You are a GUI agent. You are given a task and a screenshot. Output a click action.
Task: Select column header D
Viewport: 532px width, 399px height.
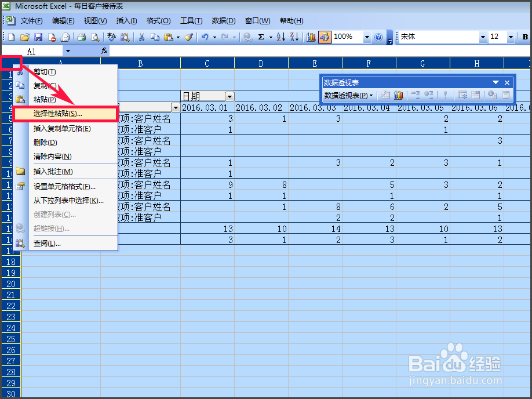pyautogui.click(x=261, y=63)
